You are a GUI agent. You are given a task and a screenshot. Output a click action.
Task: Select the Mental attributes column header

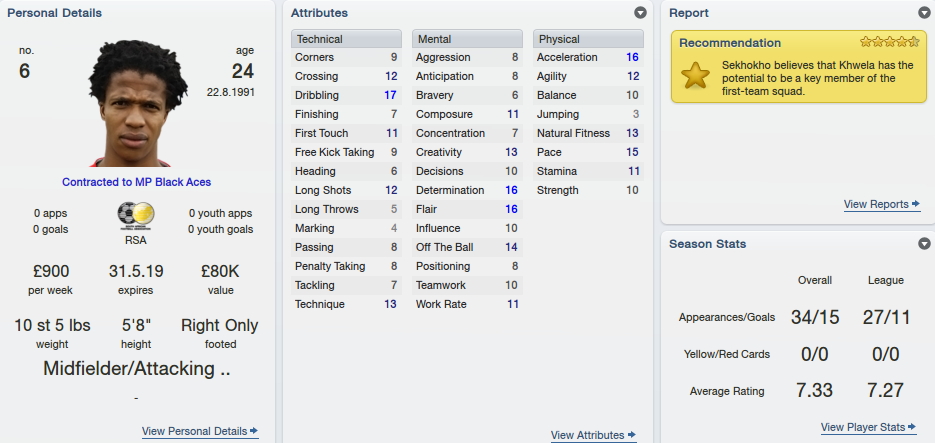click(x=468, y=39)
